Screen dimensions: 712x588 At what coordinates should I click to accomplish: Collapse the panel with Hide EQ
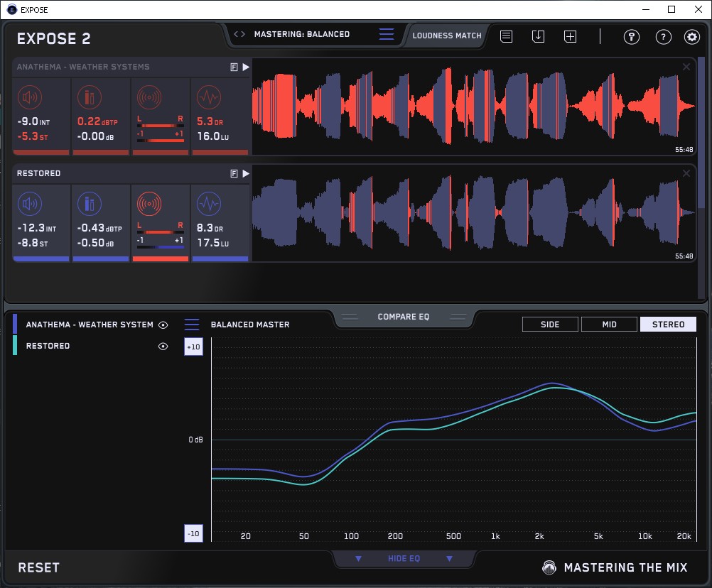(x=404, y=559)
